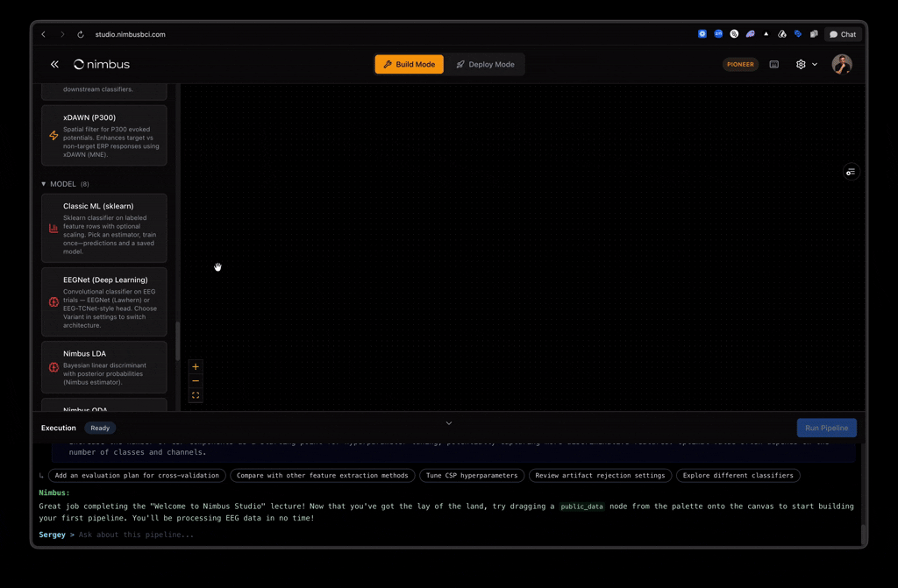The width and height of the screenshot is (898, 588).
Task: Zoom out the canvas with minus button
Action: coord(196,380)
